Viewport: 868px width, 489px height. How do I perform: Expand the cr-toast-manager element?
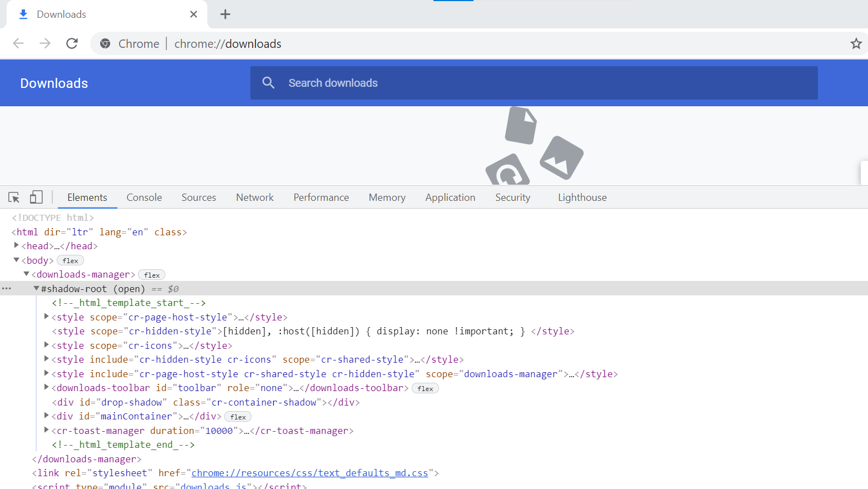[46, 430]
